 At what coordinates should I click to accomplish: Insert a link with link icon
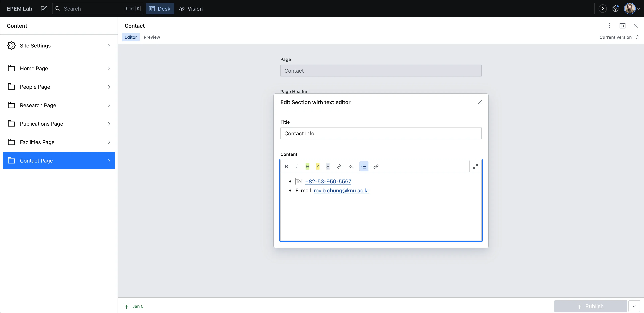point(376,167)
